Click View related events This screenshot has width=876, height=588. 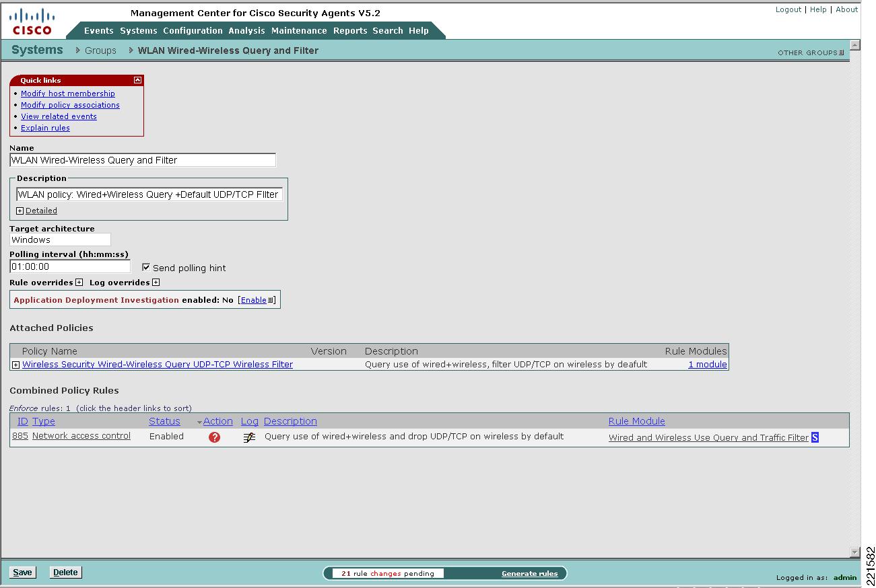[x=59, y=116]
